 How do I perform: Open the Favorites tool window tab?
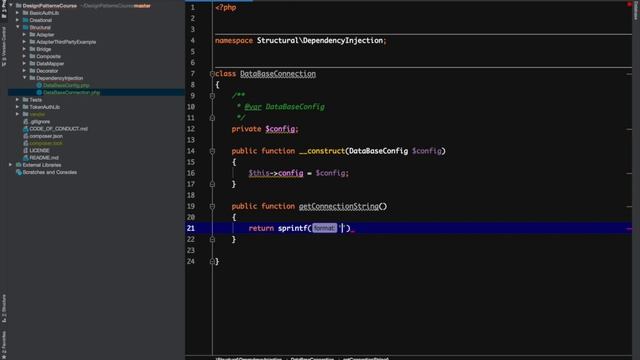pos(4,345)
